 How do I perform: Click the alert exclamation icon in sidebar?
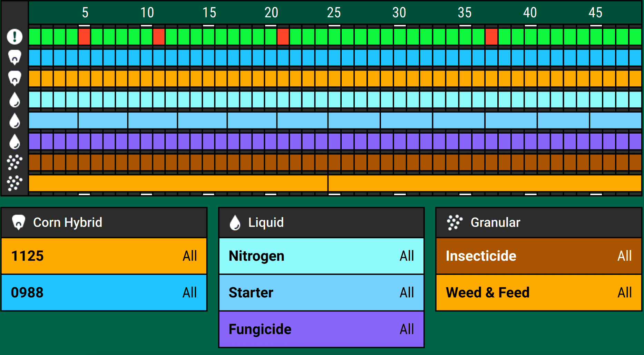point(14,37)
